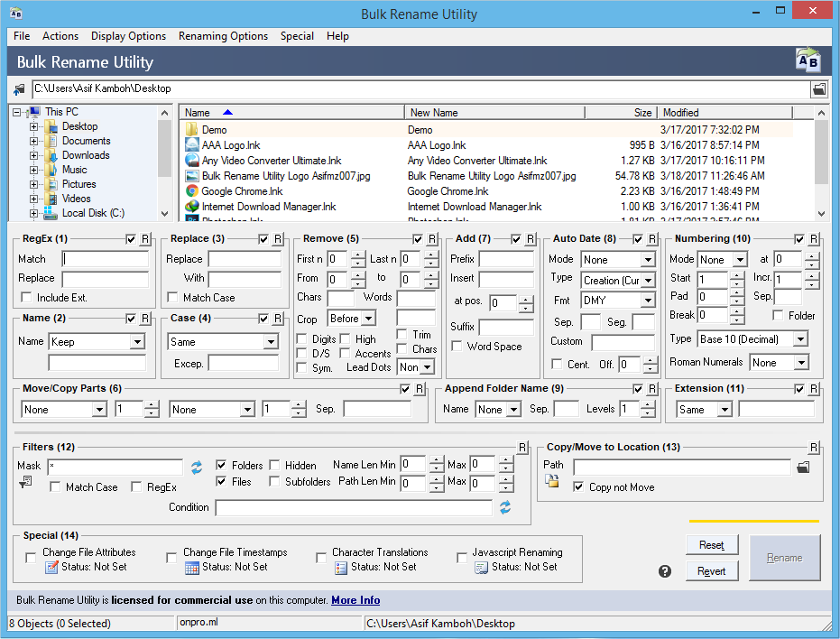Click the R reset button for RegEx (1)
Viewport: 840px width, 639px height.
tap(145, 239)
